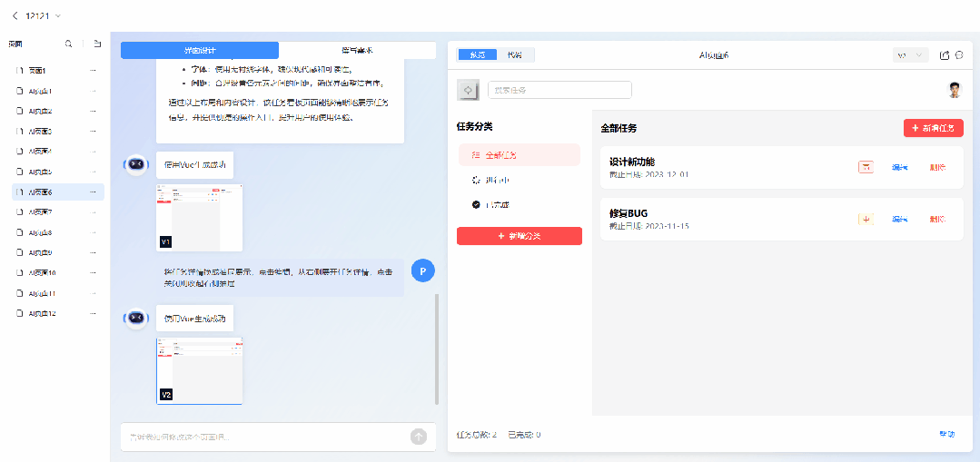
Task: Click the chat message input field
Action: point(265,437)
